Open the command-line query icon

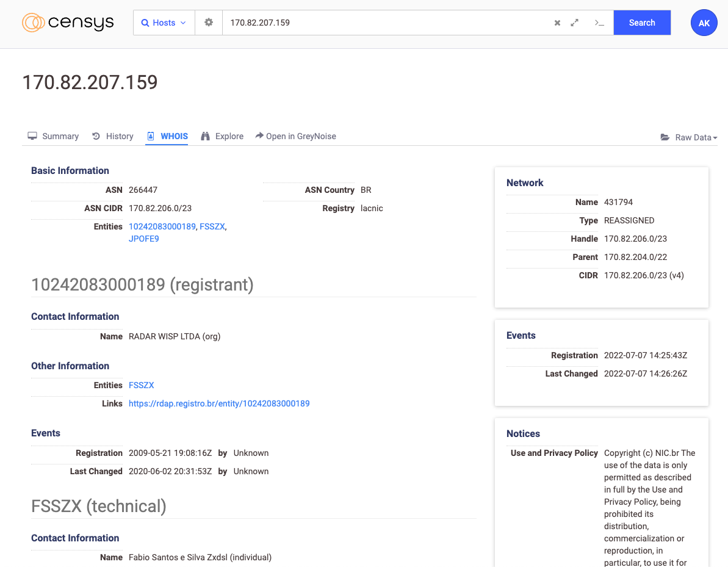[x=599, y=23]
